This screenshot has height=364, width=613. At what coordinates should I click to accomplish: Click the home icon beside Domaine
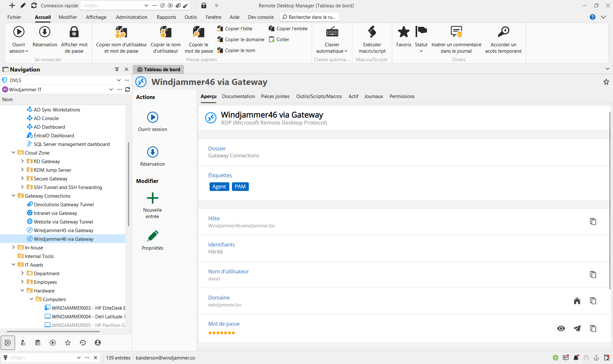pos(577,301)
